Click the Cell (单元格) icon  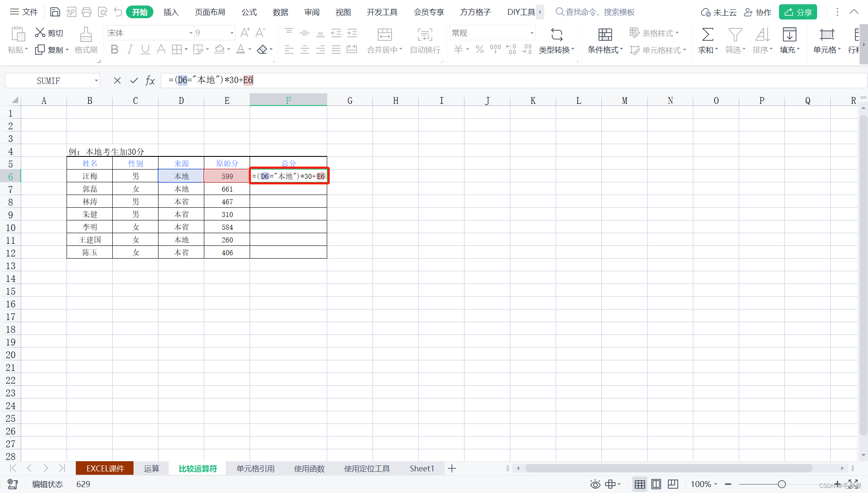tap(826, 34)
